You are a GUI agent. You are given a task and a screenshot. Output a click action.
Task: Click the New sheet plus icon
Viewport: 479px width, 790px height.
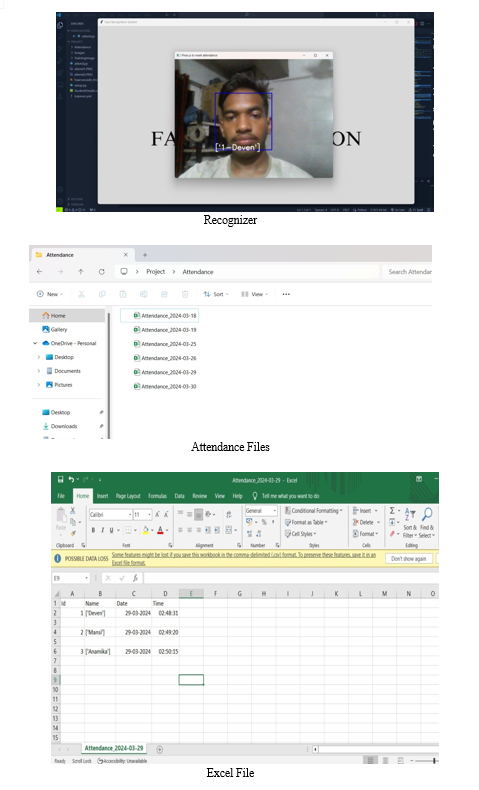pyautogui.click(x=159, y=749)
